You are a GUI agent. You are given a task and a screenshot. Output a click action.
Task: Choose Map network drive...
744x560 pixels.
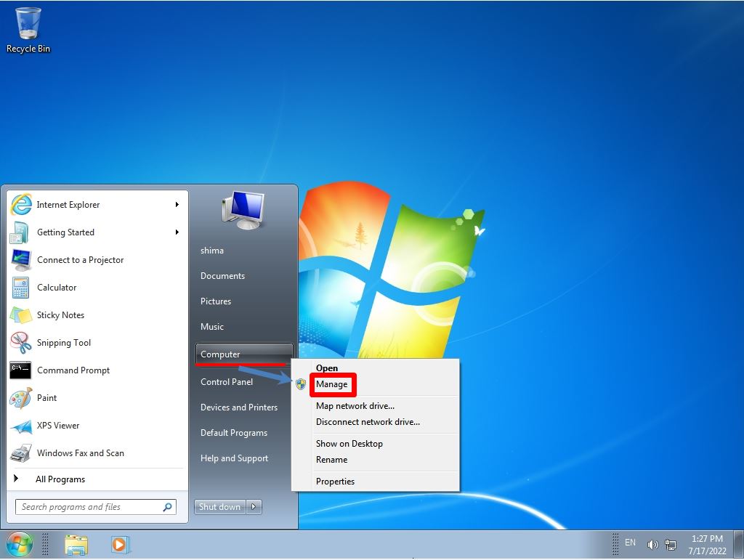click(355, 406)
